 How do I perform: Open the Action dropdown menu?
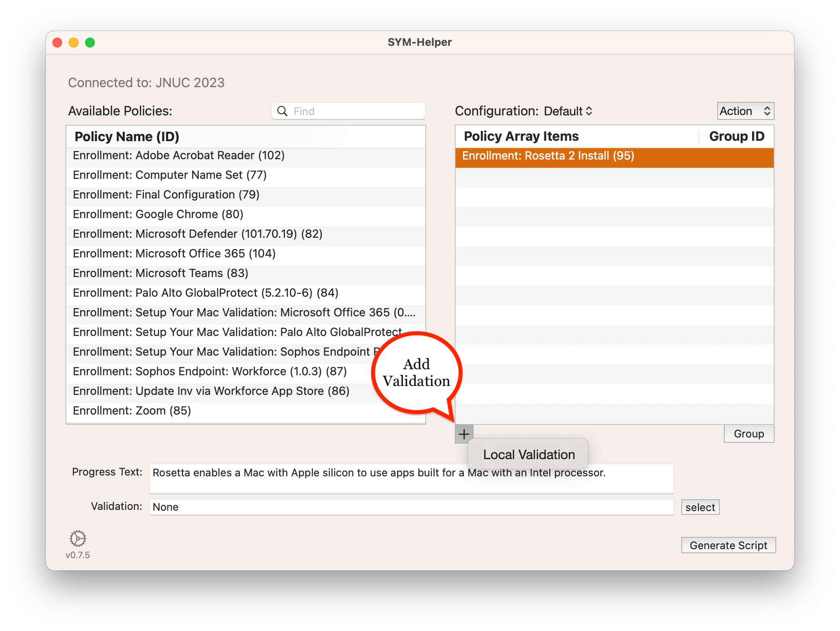(745, 111)
